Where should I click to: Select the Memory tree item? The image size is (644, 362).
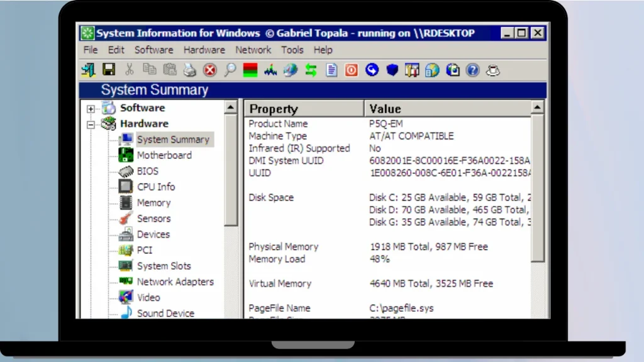[x=153, y=203]
